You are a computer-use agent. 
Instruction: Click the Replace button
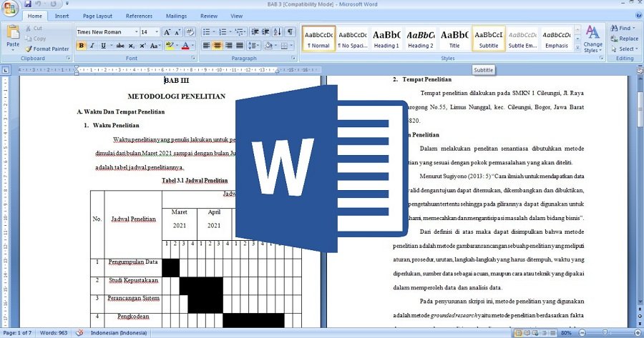pos(624,39)
